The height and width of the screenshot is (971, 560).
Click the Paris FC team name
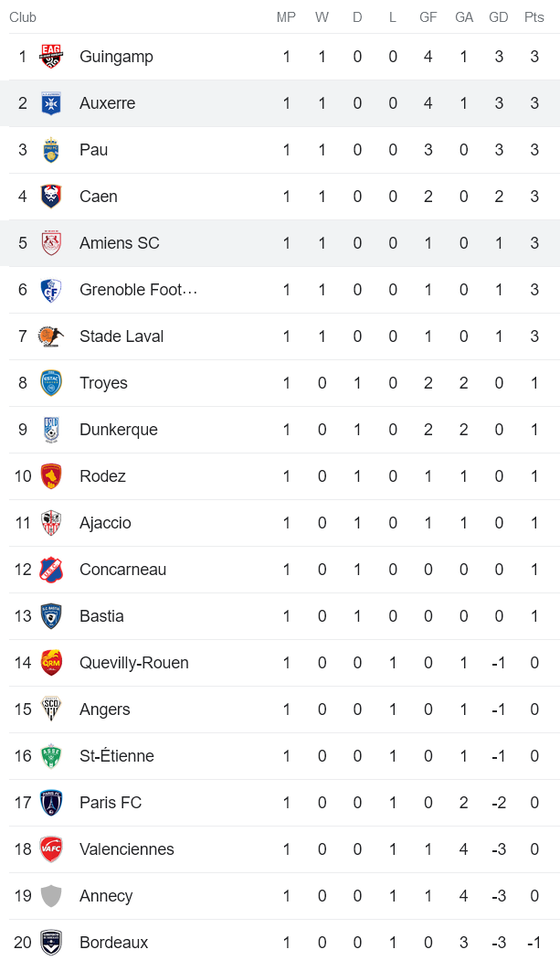[111, 803]
